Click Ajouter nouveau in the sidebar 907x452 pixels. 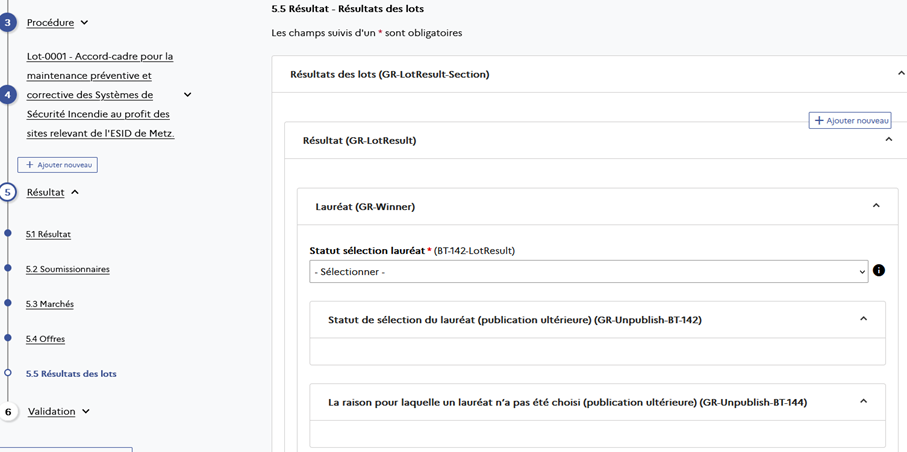click(58, 165)
